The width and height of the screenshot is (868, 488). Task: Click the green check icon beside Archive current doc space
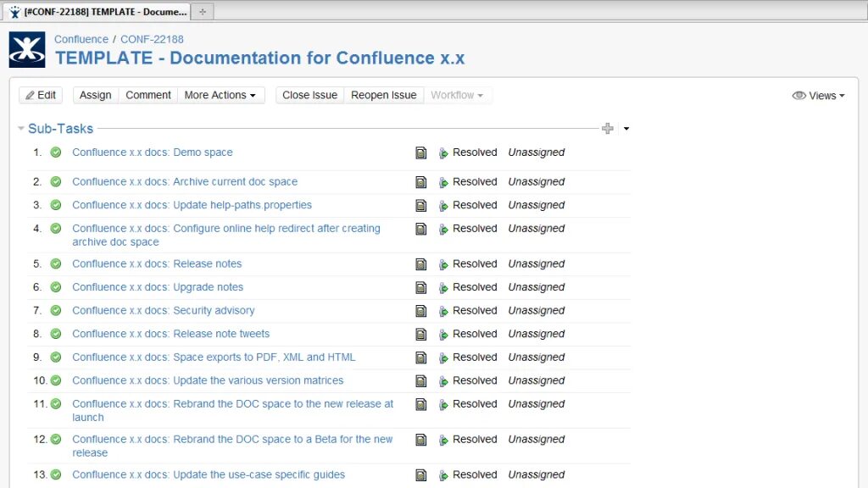pyautogui.click(x=56, y=181)
